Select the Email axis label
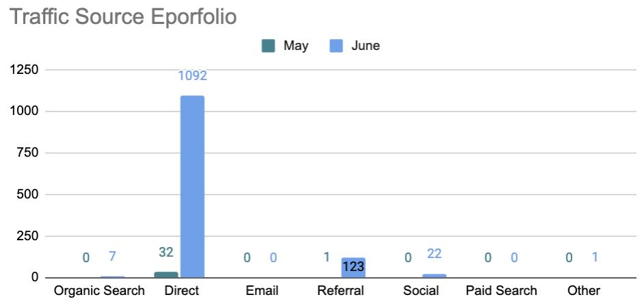644x308 pixels. click(x=262, y=291)
